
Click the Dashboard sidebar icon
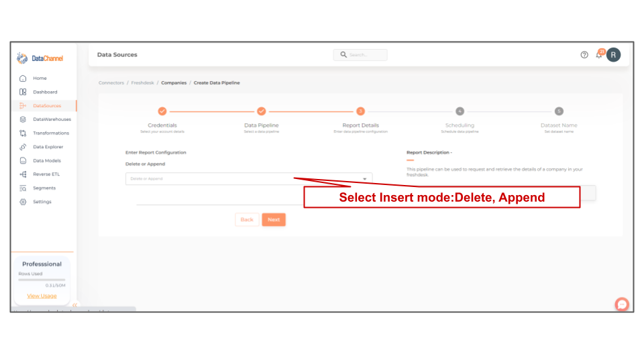(x=23, y=92)
